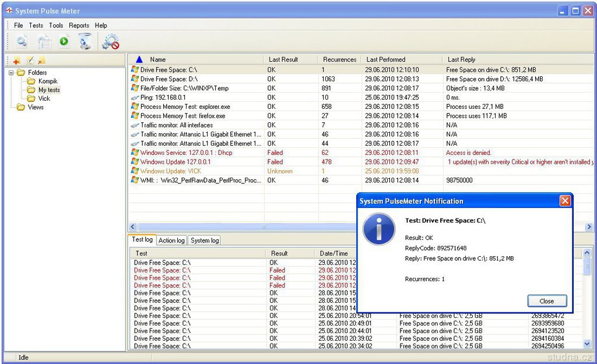Open the Reports menu
Viewport: 597px width, 364px height.
(x=79, y=26)
